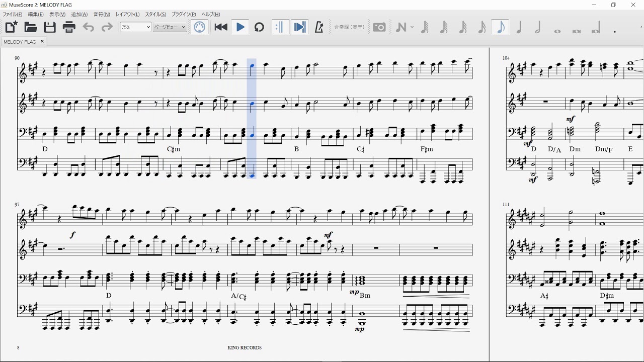Toggle the concert pitch (合奏調) button
The height and width of the screenshot is (362, 644).
tap(349, 27)
